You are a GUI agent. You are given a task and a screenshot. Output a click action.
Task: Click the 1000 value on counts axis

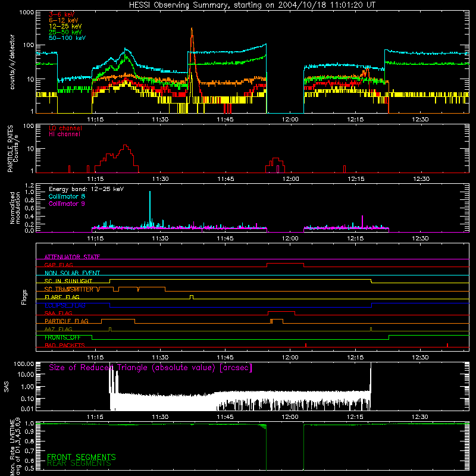(x=27, y=12)
